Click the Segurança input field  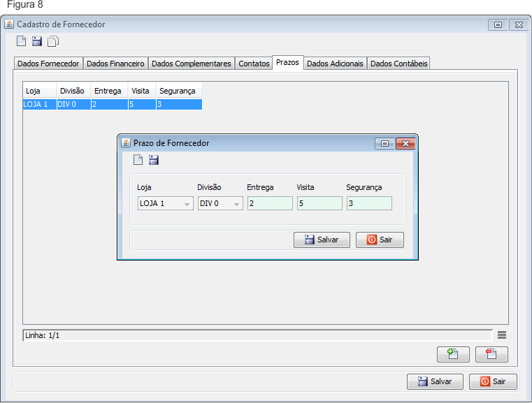coord(369,204)
